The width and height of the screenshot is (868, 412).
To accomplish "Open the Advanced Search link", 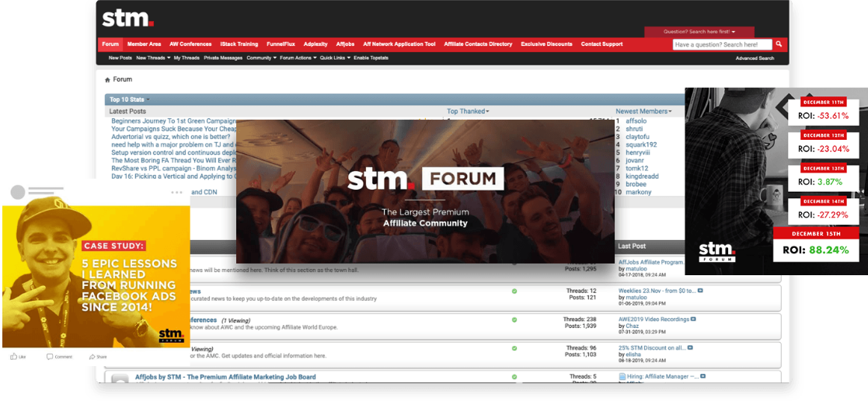I will [x=755, y=58].
